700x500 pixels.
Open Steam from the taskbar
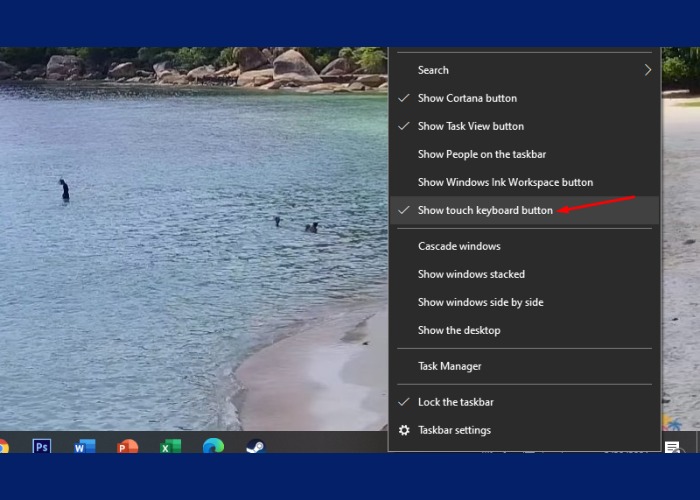[255, 447]
